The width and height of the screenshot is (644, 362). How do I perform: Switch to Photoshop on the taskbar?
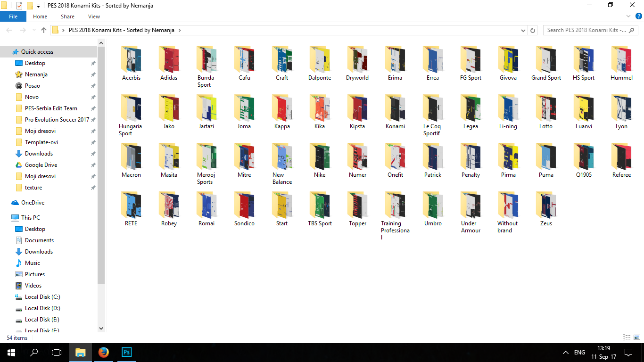[x=126, y=353]
